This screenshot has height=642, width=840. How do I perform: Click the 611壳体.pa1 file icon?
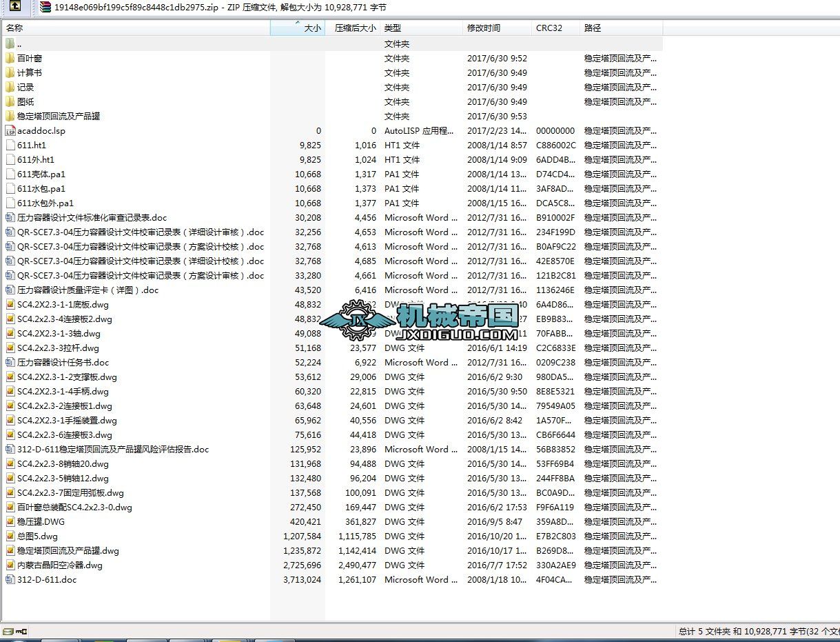tap(10, 174)
